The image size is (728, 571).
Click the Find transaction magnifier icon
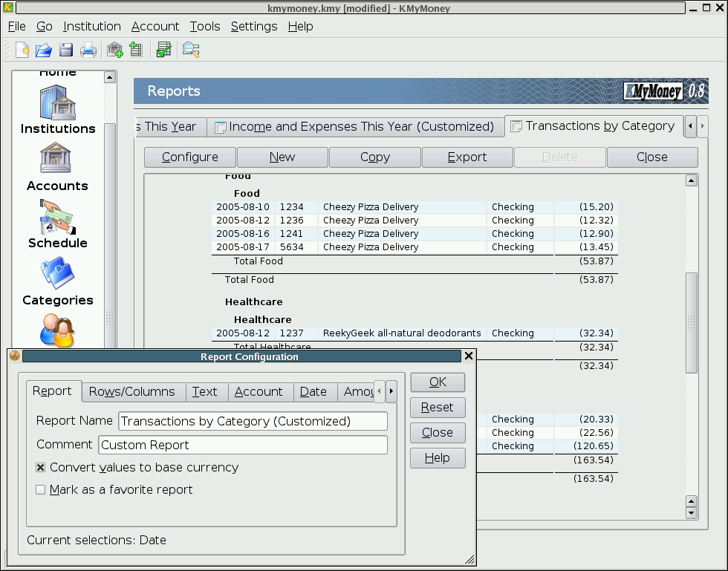[191, 50]
